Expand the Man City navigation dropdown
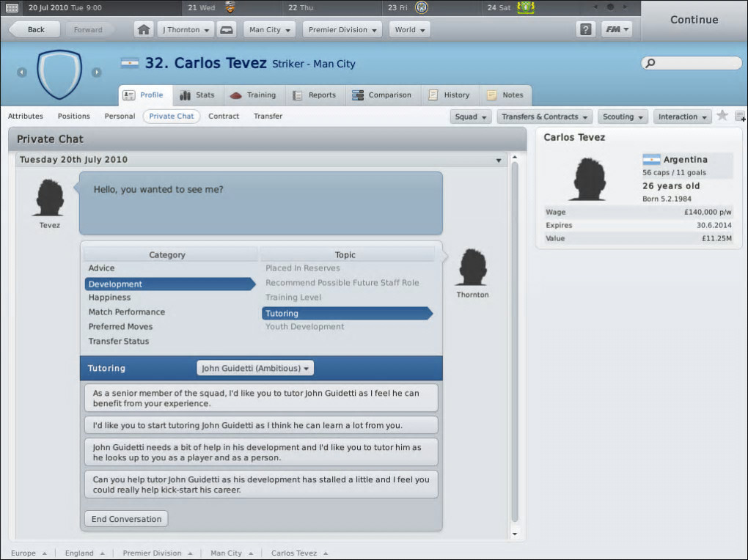 click(x=270, y=29)
